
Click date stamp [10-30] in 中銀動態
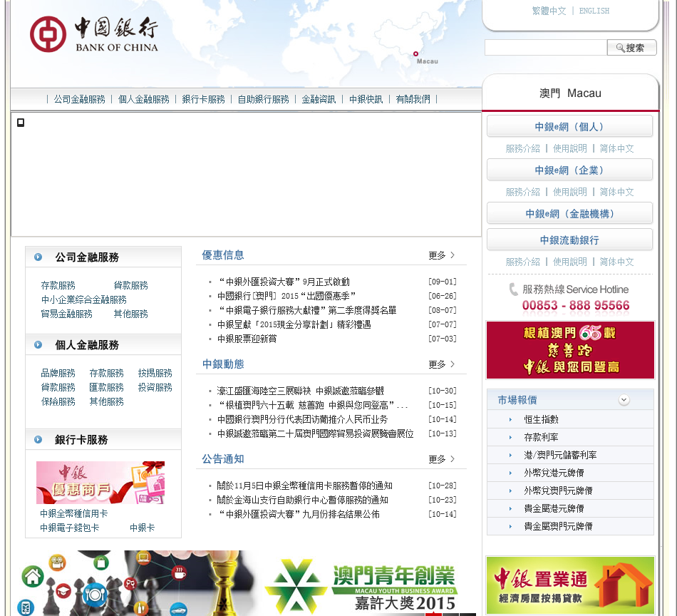pyautogui.click(x=442, y=391)
